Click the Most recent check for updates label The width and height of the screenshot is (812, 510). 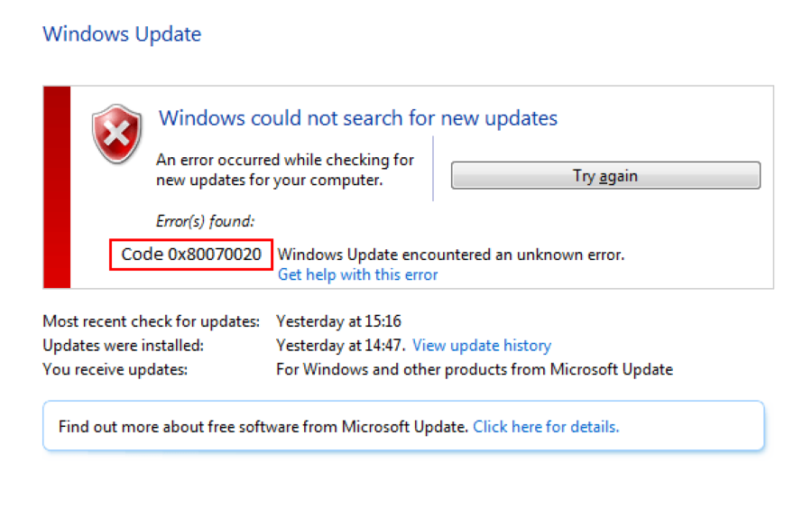[151, 321]
